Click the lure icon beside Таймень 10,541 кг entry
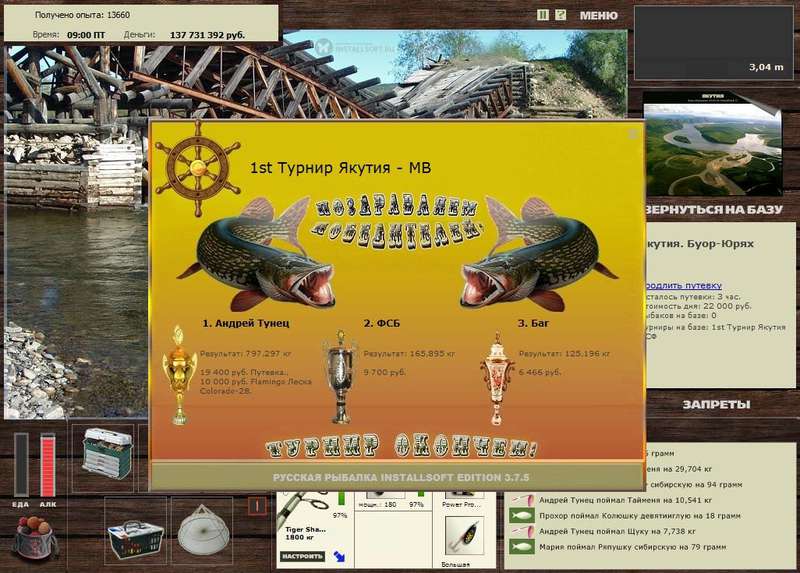 pos(522,500)
